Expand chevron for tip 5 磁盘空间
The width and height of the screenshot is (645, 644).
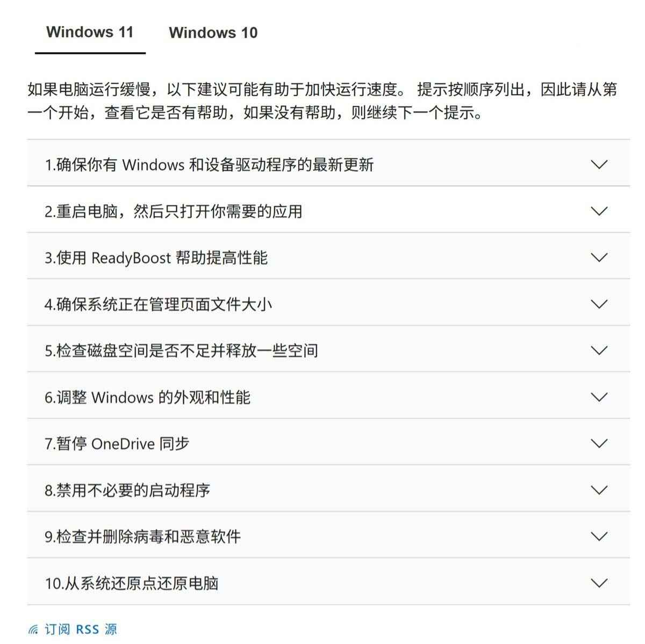[x=599, y=350]
